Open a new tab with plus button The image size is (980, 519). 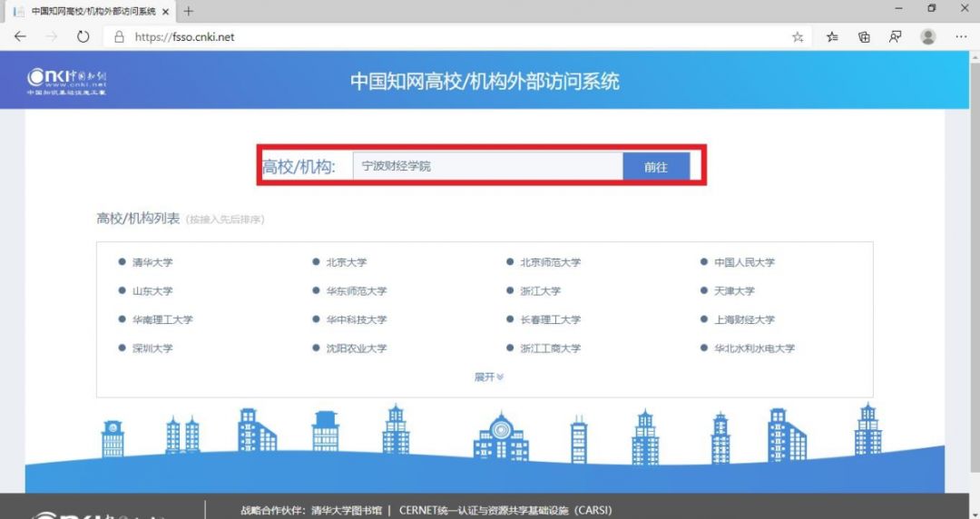188,11
